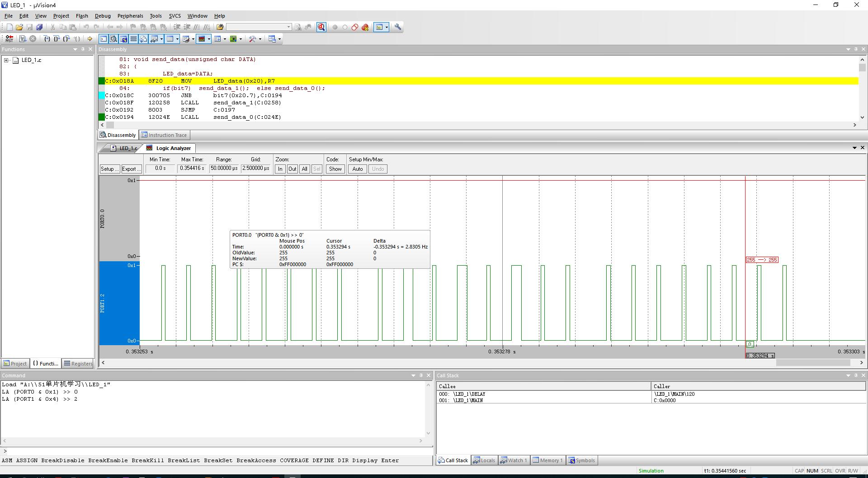Viewport: 868px width, 478px height.
Task: Open the Serial Windows dropdown arrow
Action: point(193,39)
